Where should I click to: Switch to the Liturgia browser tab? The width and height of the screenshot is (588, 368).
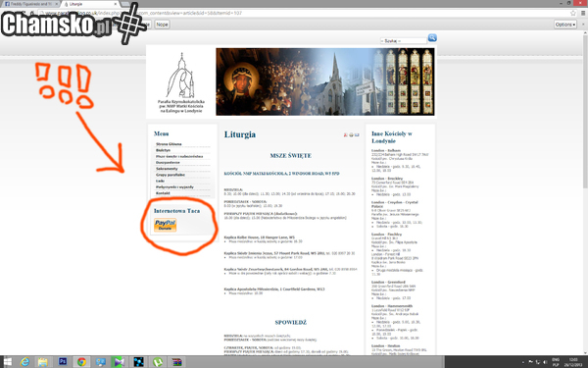click(x=90, y=4)
